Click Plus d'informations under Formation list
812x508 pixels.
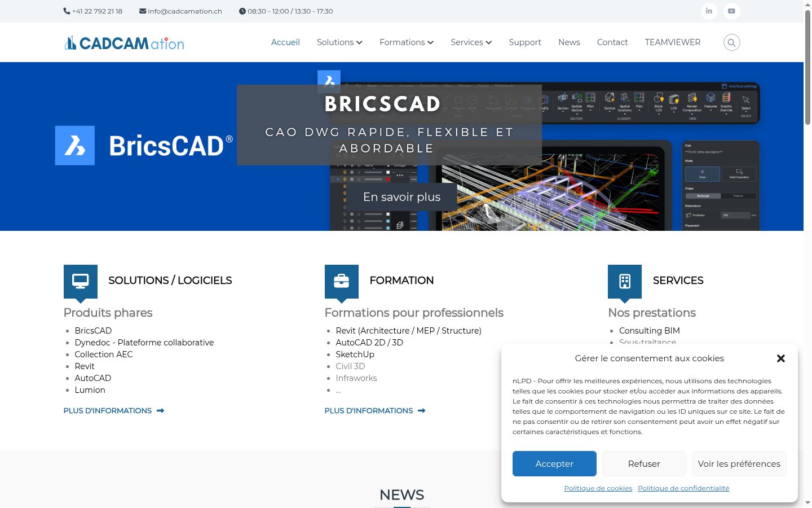pos(369,411)
